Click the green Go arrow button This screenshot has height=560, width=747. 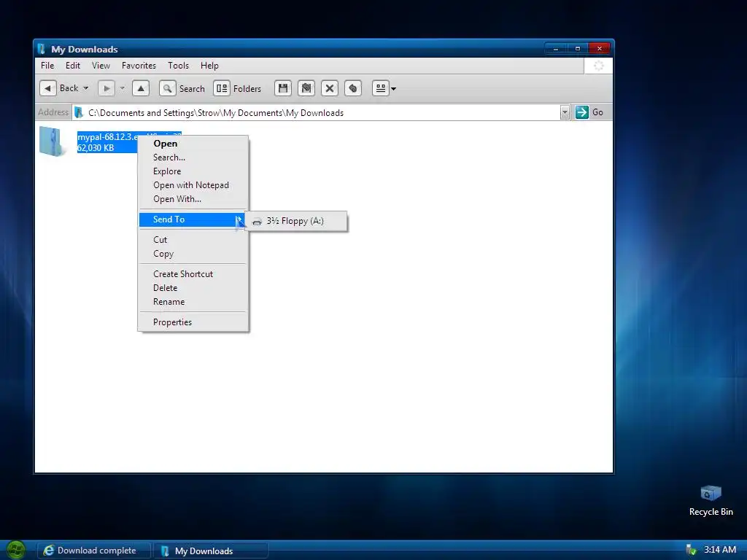[581, 112]
